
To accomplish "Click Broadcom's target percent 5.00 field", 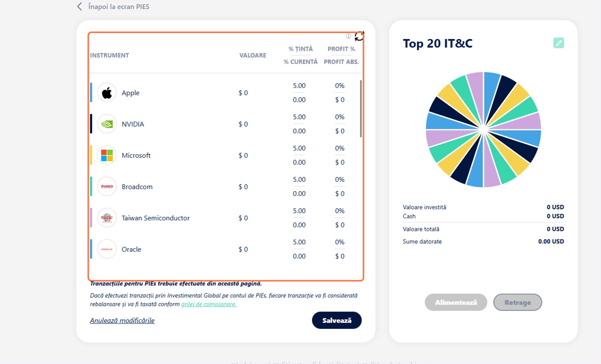I will pos(299,179).
